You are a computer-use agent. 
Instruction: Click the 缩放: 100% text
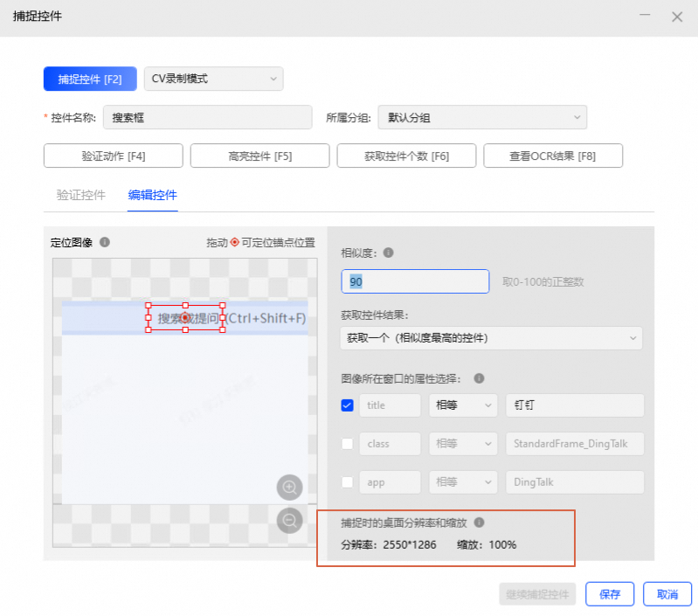tap(487, 544)
